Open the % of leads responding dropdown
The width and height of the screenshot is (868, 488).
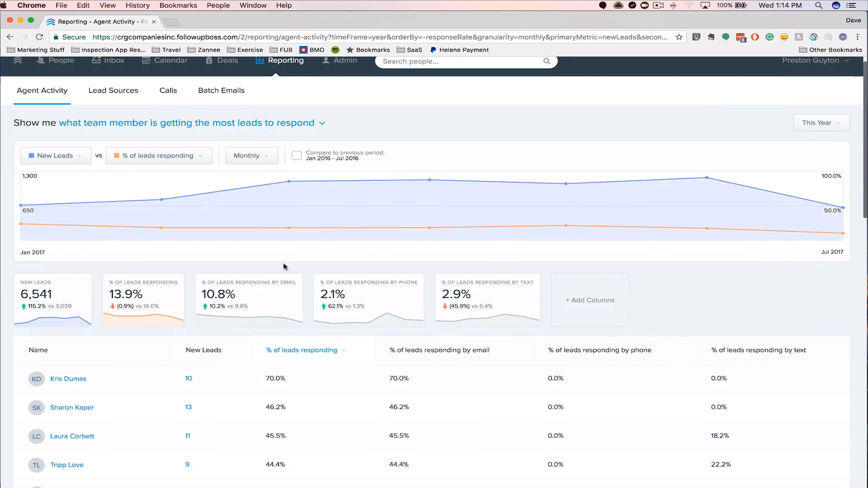[x=158, y=156]
